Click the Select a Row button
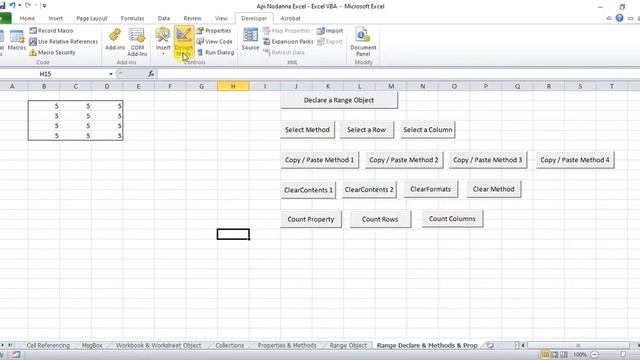 click(x=367, y=130)
